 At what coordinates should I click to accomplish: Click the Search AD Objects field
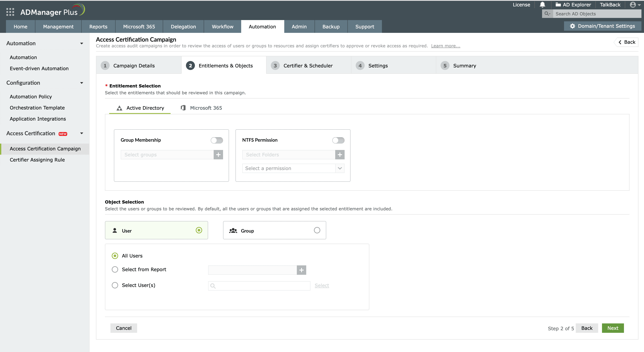[x=596, y=14]
